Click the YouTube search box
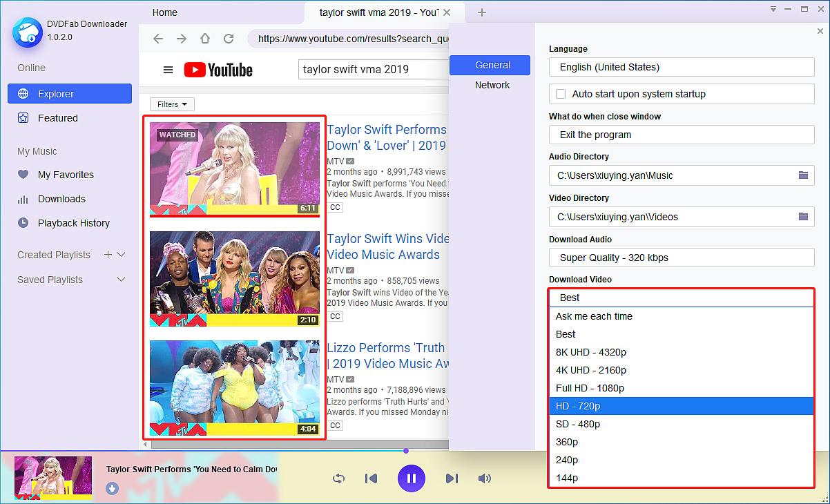 [374, 69]
